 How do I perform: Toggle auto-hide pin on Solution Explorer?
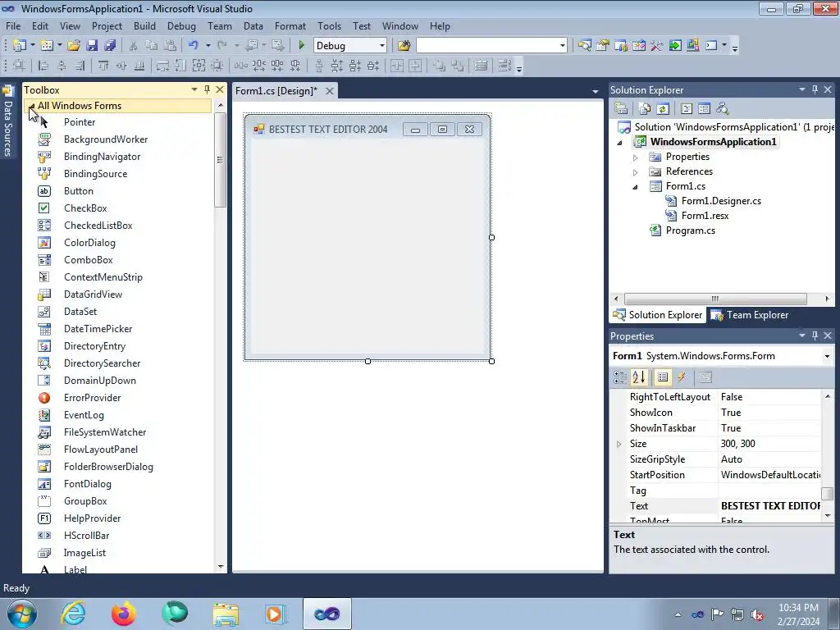click(x=815, y=89)
